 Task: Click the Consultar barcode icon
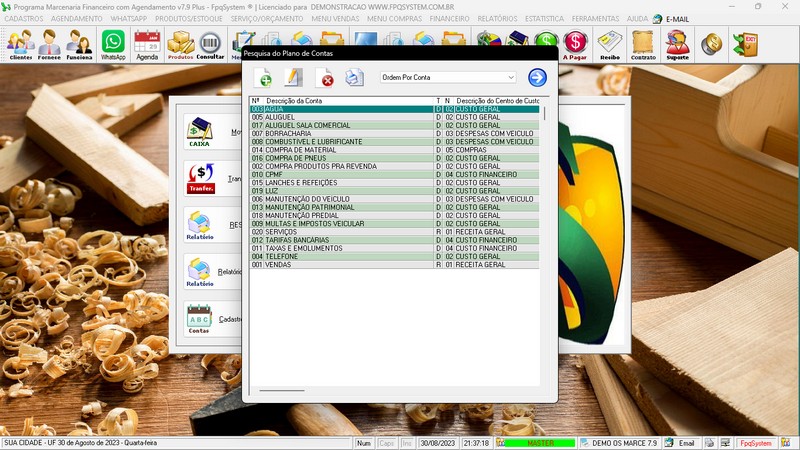[x=210, y=44]
